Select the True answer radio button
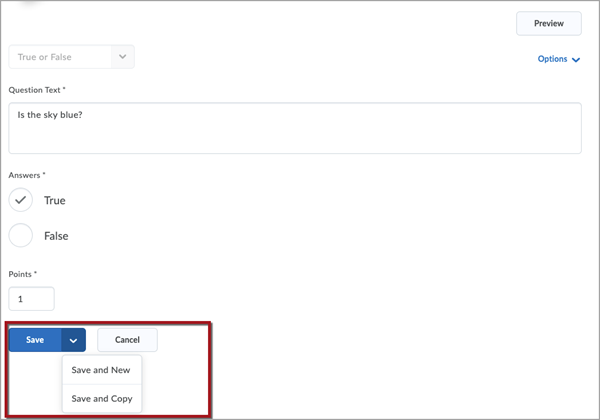 point(21,200)
